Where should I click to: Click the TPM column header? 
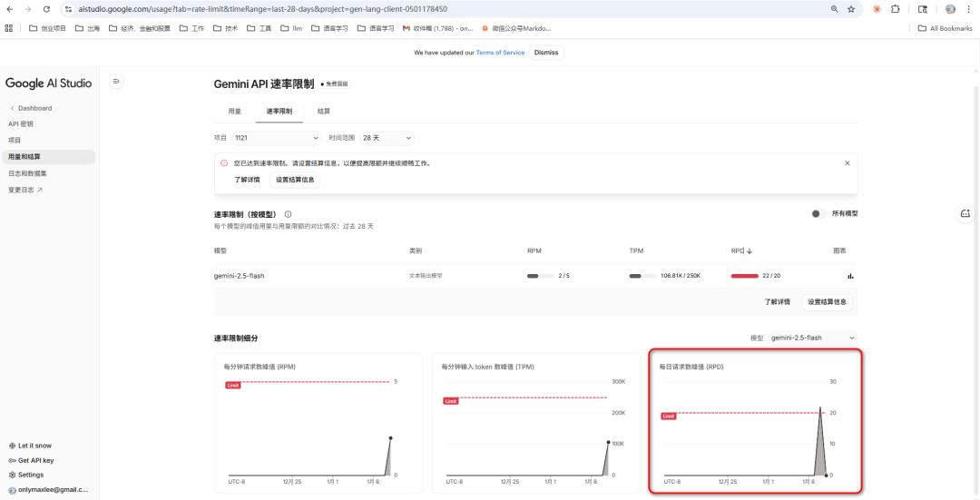[x=636, y=251]
